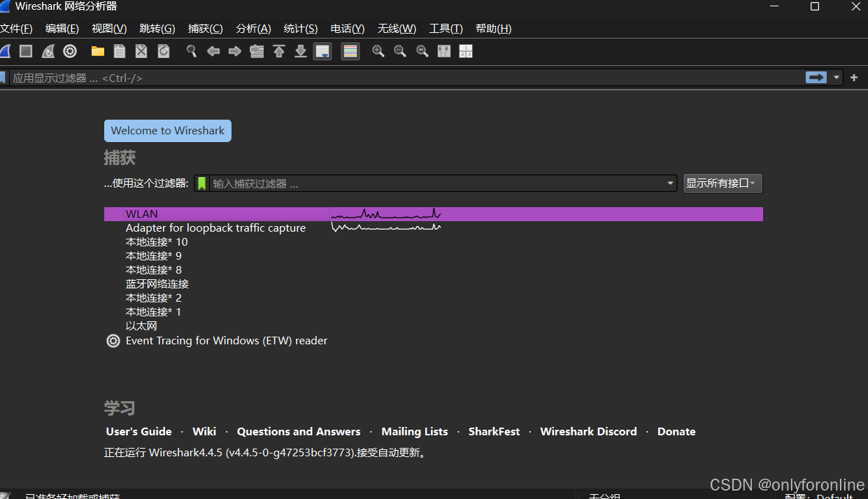Close this capture file
This screenshot has width=868, height=499.
tap(141, 51)
